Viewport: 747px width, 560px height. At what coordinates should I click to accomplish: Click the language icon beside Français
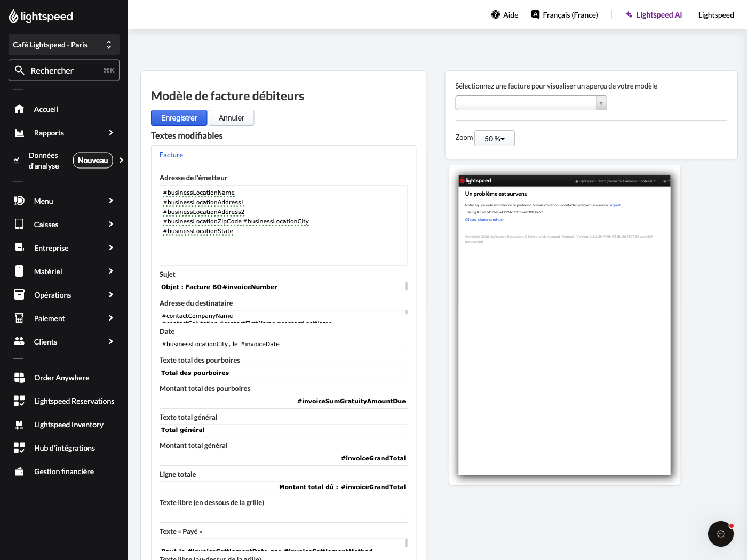coord(536,14)
